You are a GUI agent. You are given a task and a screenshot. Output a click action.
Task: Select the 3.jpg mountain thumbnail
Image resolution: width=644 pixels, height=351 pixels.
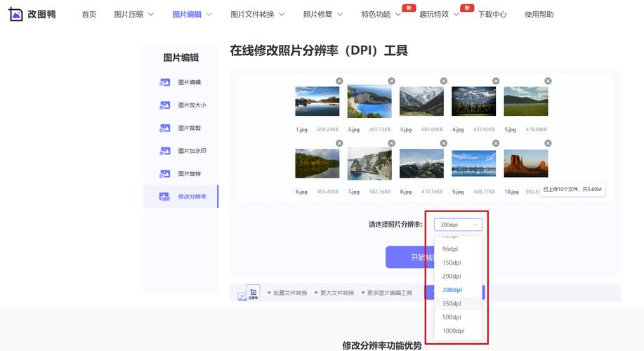pyautogui.click(x=421, y=101)
